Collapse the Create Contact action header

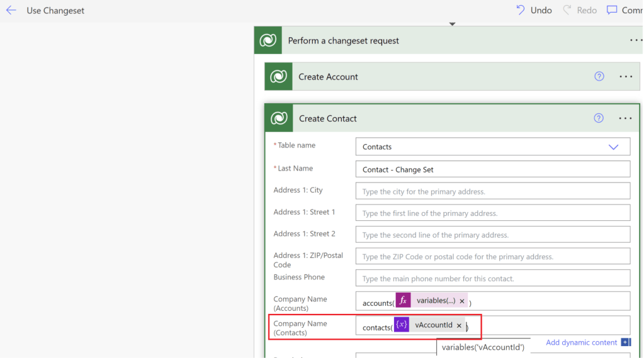[441, 118]
